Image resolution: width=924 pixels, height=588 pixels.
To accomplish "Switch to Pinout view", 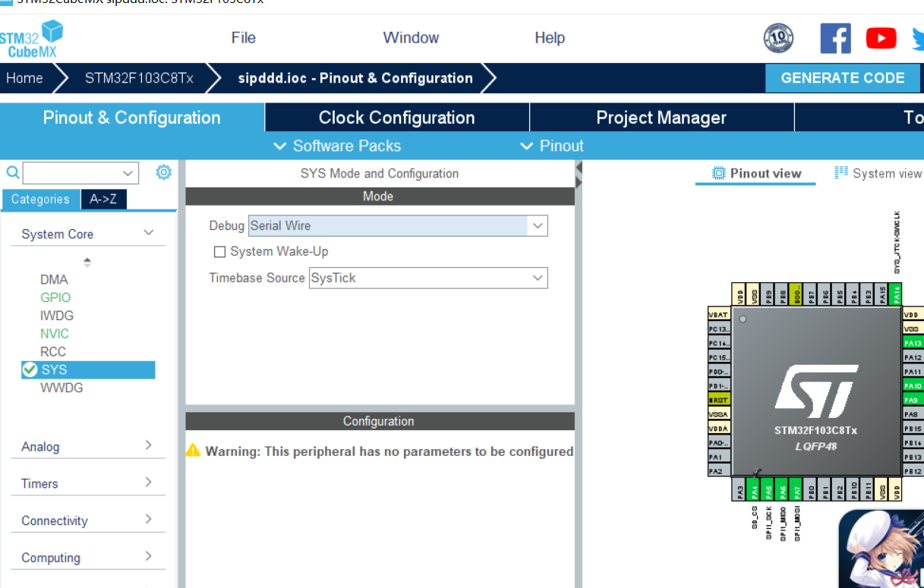I will tap(756, 174).
